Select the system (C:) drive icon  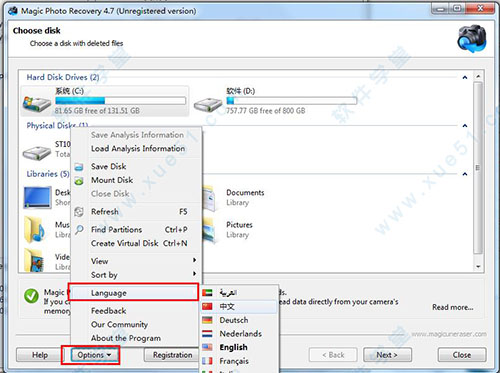(37, 103)
